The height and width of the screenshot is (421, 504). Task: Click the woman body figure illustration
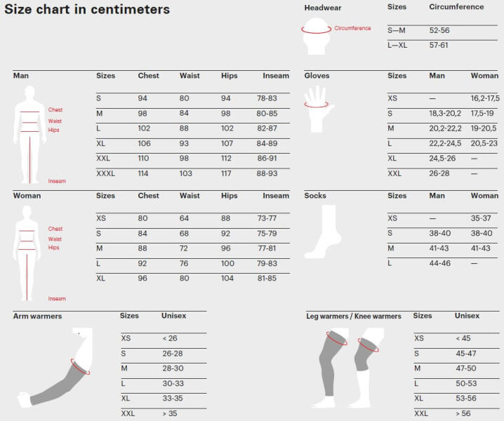point(29,253)
